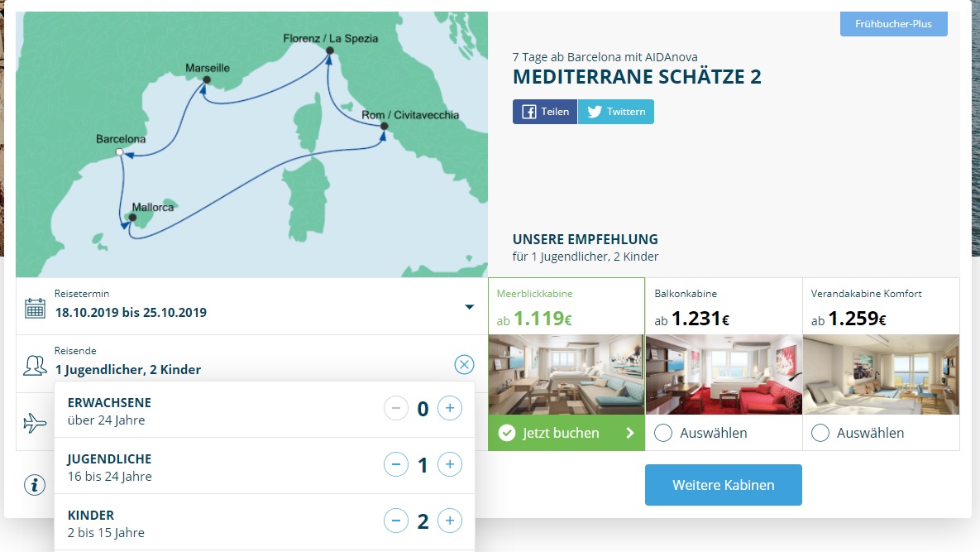Click the Barcelona port marker on map

pyautogui.click(x=119, y=152)
